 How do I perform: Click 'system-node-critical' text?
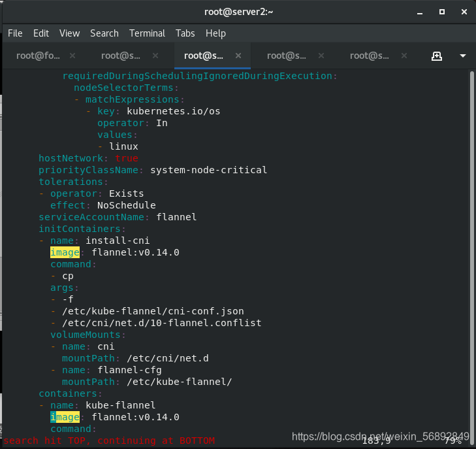[x=208, y=170]
